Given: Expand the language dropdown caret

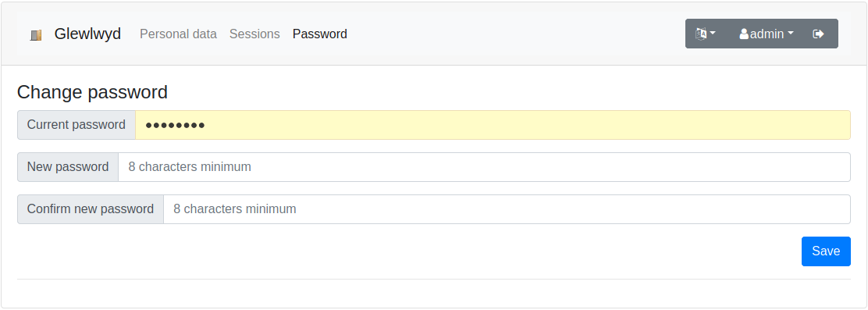Looking at the screenshot, I should [x=713, y=34].
